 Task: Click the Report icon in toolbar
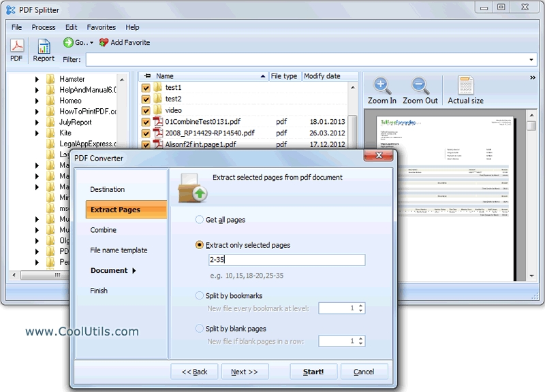click(43, 48)
